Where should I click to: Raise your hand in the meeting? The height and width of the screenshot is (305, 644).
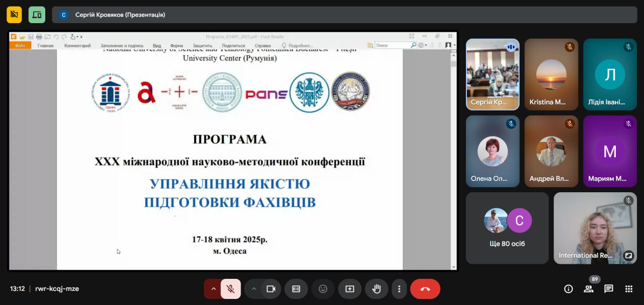(376, 289)
